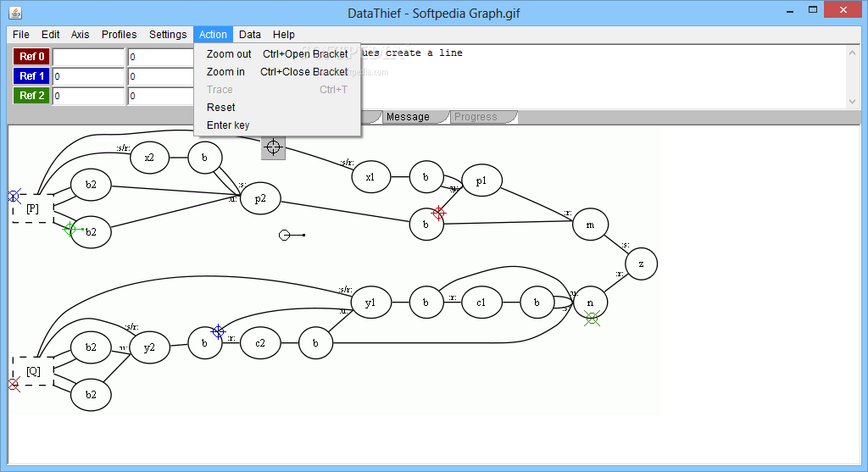
Task: Open the File menu
Action: pyautogui.click(x=21, y=34)
